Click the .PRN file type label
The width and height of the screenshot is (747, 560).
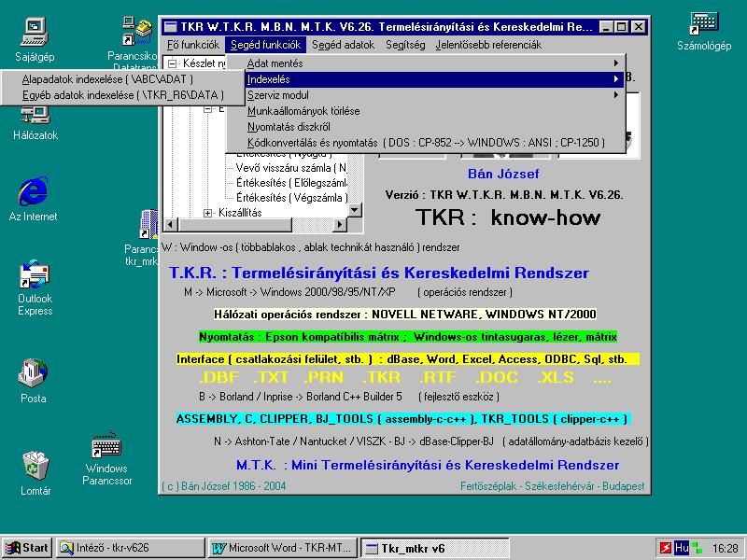[x=323, y=377]
